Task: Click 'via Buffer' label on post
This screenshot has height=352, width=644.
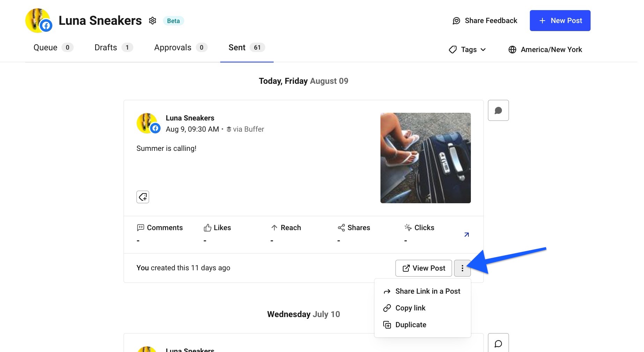Action: pos(245,129)
